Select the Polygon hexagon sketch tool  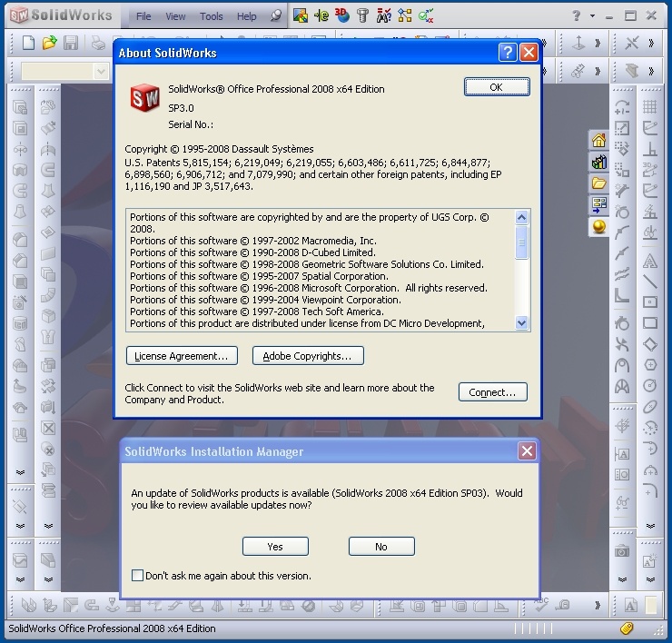coord(650,365)
